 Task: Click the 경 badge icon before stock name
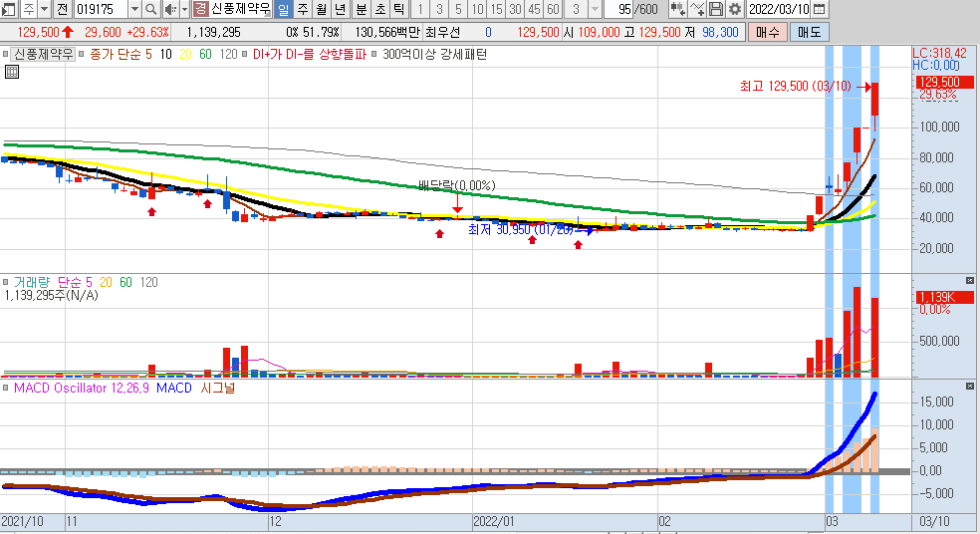pyautogui.click(x=200, y=9)
